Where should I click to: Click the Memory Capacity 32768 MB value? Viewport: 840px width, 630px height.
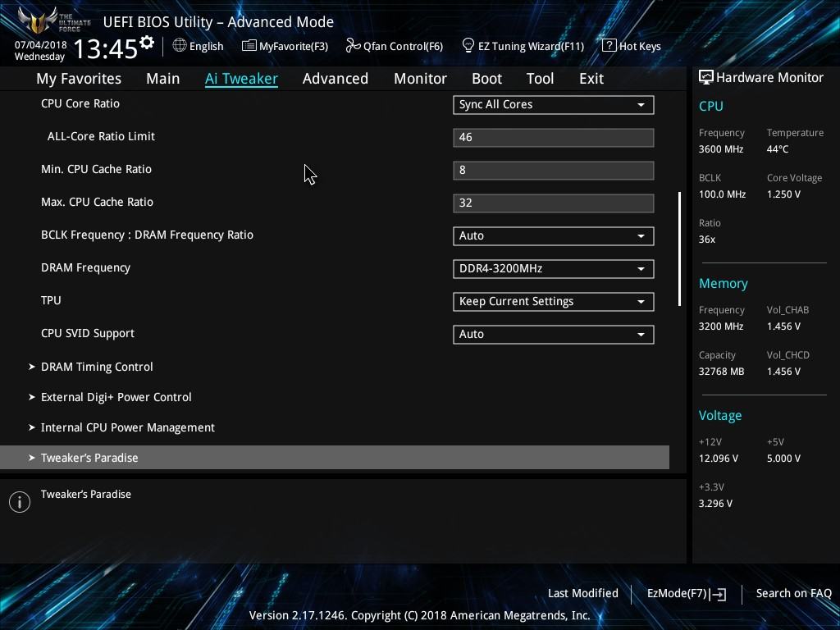tap(721, 372)
